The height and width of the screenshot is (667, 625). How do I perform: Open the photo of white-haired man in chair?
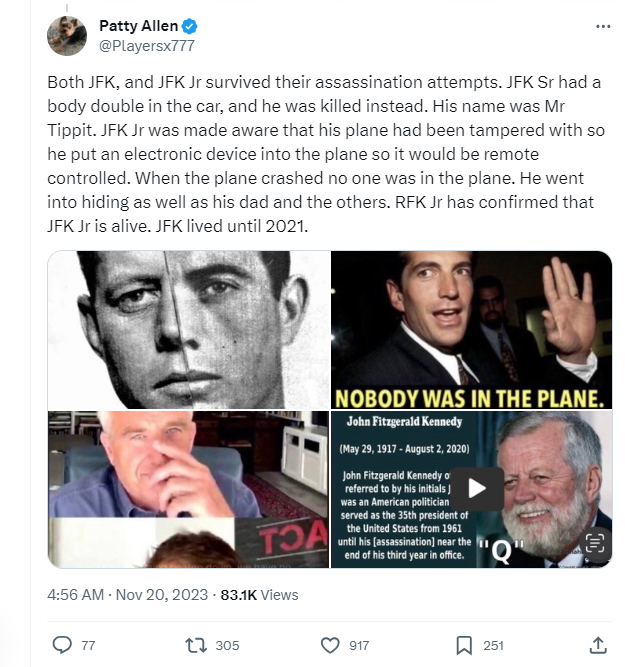(188, 489)
